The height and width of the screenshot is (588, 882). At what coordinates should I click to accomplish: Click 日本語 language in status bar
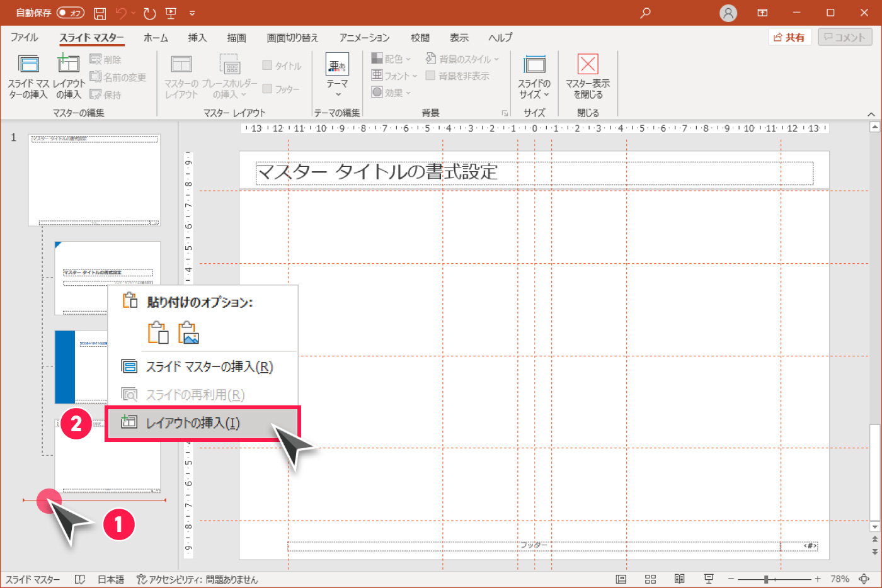[111, 579]
